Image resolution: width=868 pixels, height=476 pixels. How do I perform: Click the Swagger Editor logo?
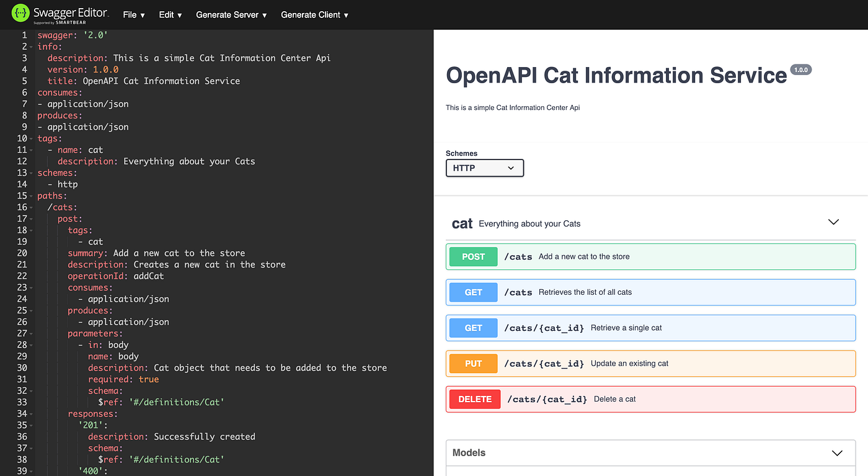pos(59,14)
